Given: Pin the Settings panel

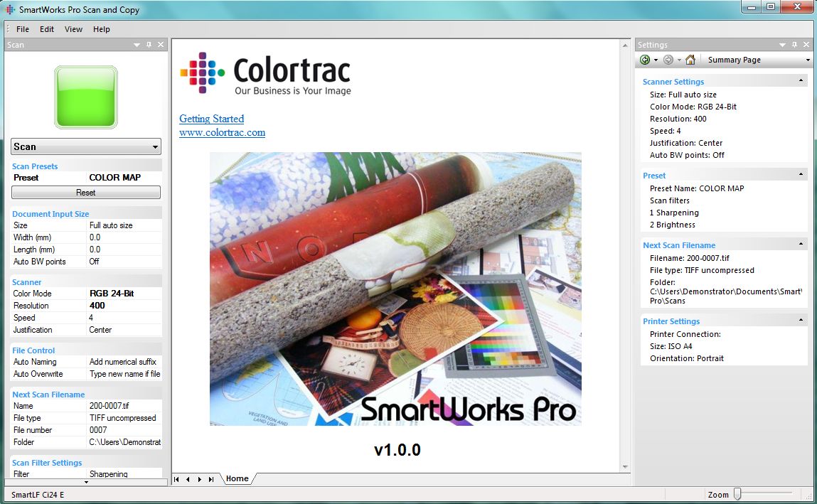Looking at the screenshot, I should 794,45.
